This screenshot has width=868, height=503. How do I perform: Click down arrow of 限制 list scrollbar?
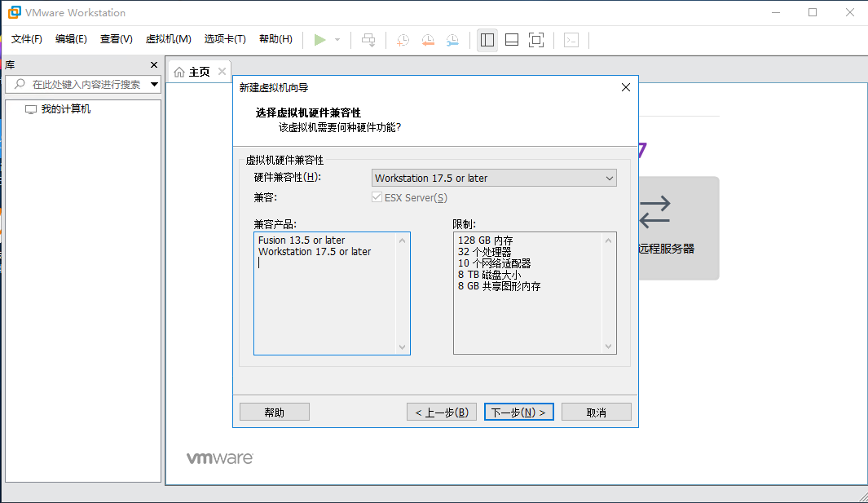608,346
